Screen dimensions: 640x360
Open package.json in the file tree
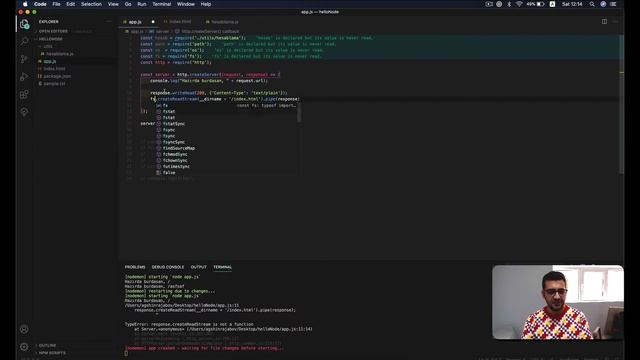pos(57,76)
